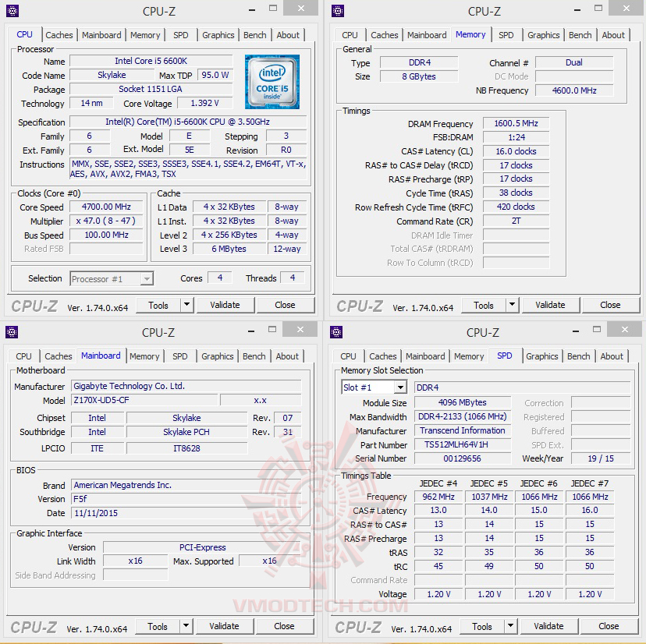The width and height of the screenshot is (646, 644).
Task: Click the NB Frequency 4600.0 MHz value
Action: [574, 90]
